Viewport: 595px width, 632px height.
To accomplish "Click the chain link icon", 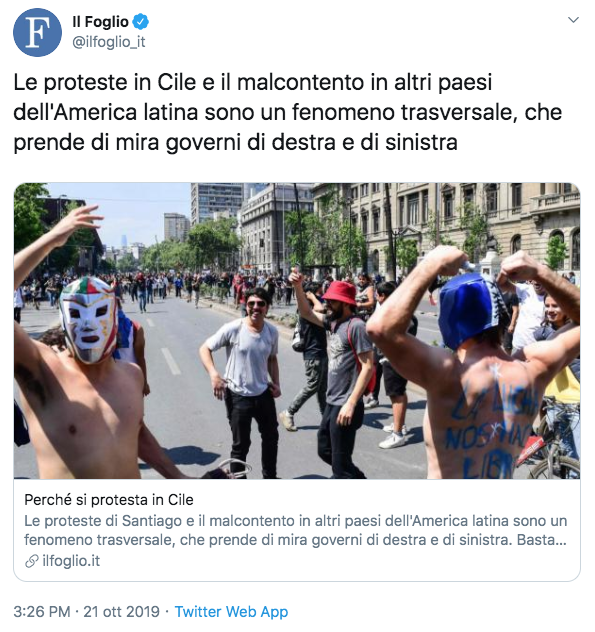I will (31, 561).
